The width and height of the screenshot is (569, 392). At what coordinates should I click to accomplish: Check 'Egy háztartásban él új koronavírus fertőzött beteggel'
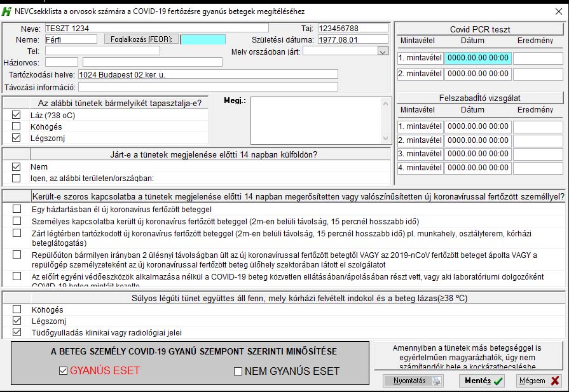coord(17,209)
